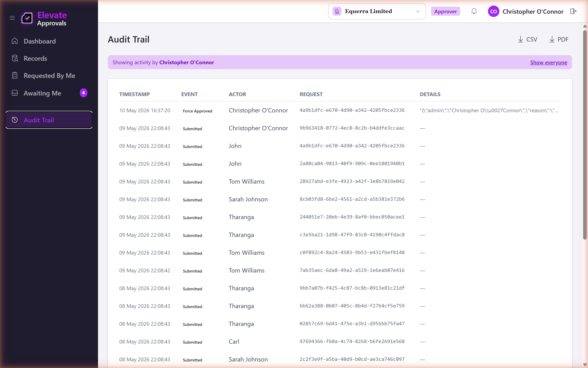This screenshot has width=588, height=368.
Task: Click request ID 2c2f3e9f-a5ba-40d9-b0cd-ae3ca746c097
Action: [352, 359]
